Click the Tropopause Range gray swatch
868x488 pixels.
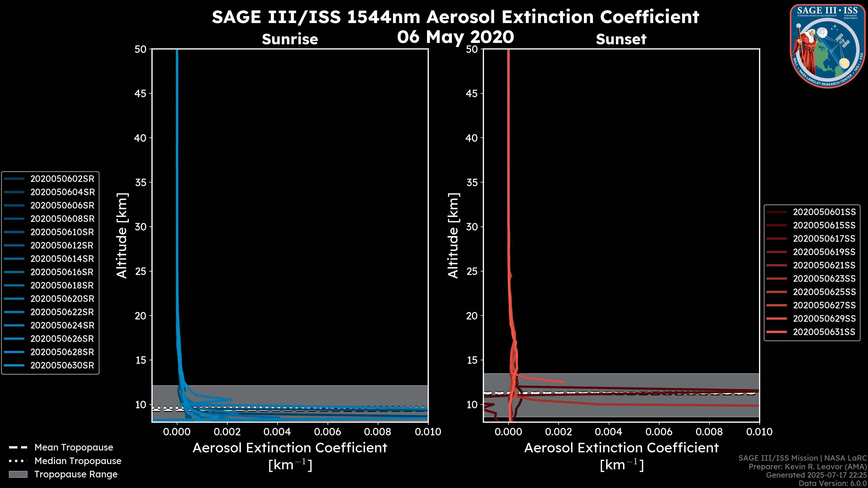tap(18, 474)
